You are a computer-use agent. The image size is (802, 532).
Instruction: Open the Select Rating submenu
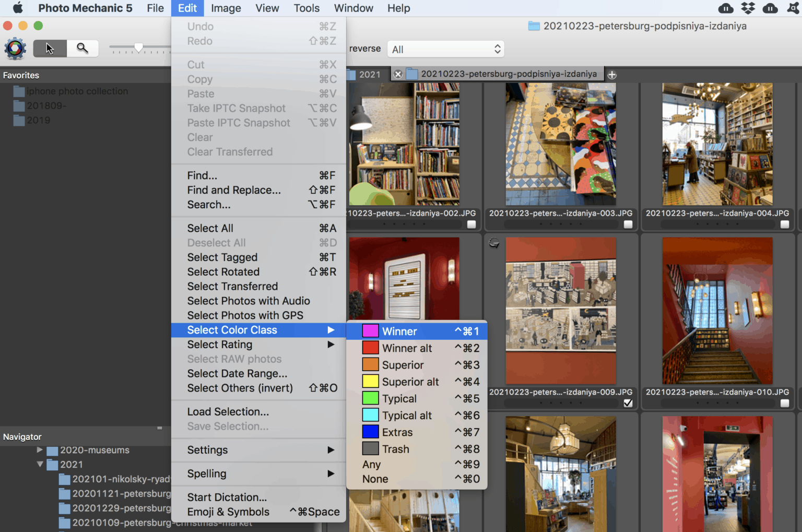(x=219, y=344)
